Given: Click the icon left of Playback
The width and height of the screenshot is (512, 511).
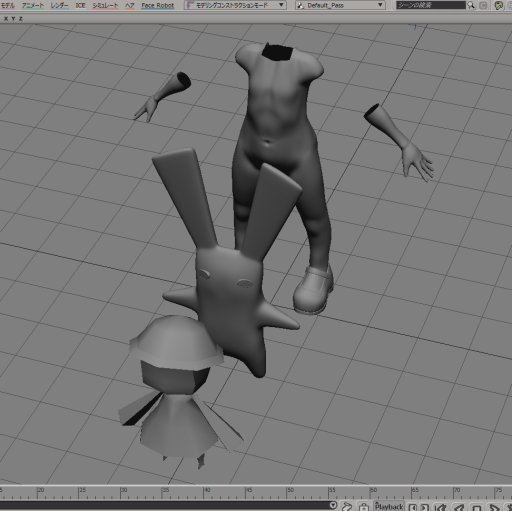Looking at the screenshot, I should click(364, 507).
